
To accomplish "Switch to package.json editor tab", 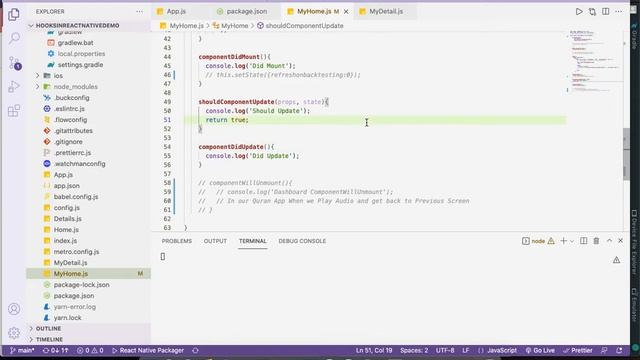I will (247, 11).
